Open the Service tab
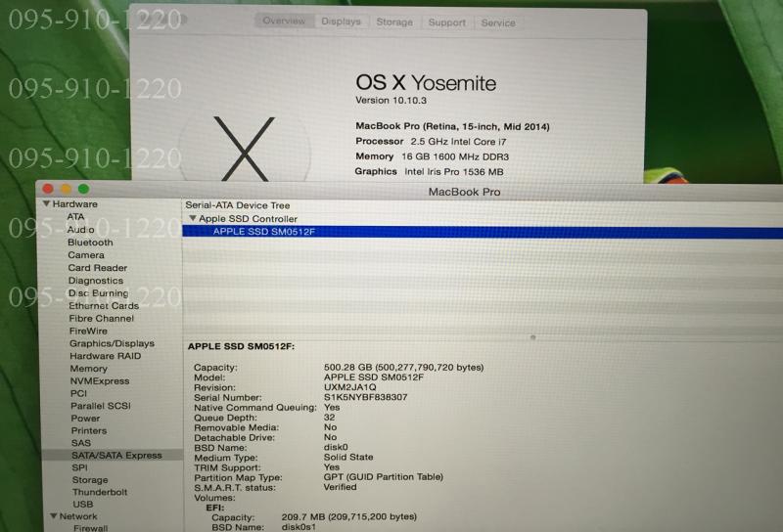 pos(498,22)
